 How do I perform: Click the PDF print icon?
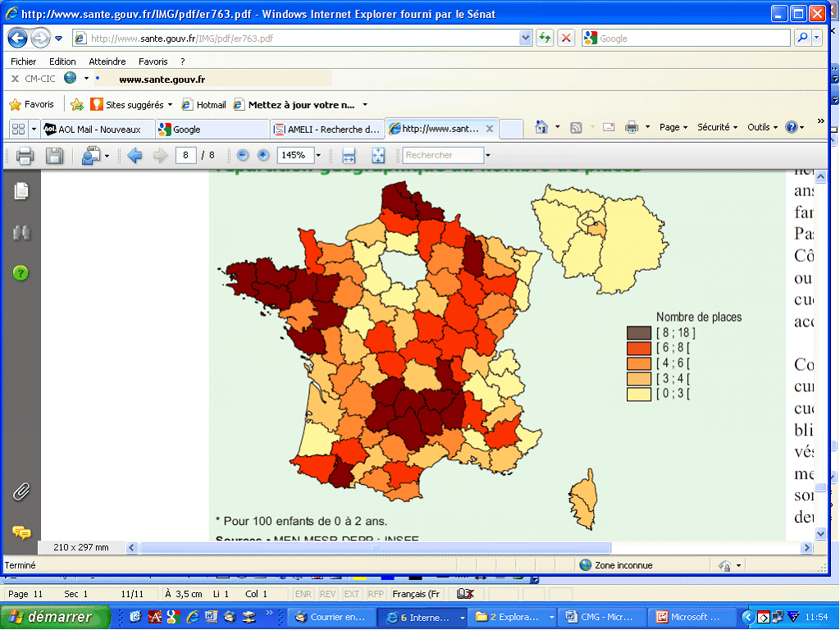click(25, 155)
